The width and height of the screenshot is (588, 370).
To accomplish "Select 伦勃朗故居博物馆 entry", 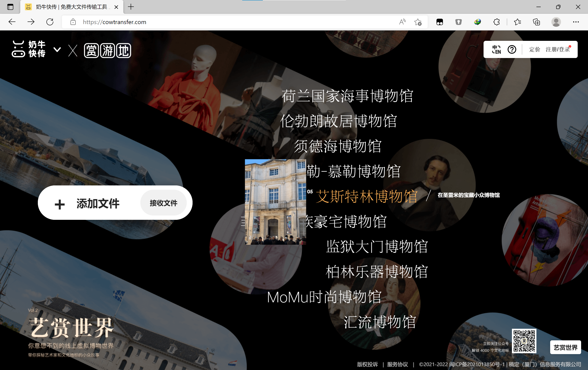I will click(338, 121).
